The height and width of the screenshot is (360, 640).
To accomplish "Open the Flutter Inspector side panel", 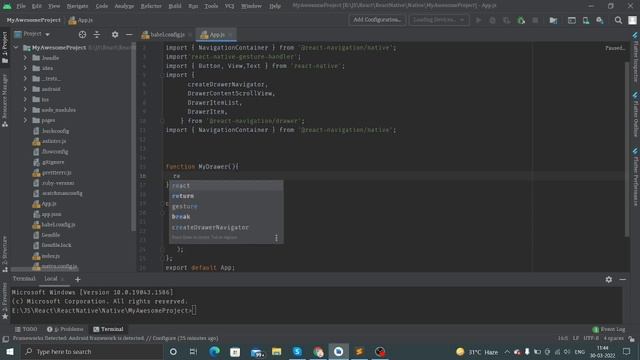I will point(635,57).
